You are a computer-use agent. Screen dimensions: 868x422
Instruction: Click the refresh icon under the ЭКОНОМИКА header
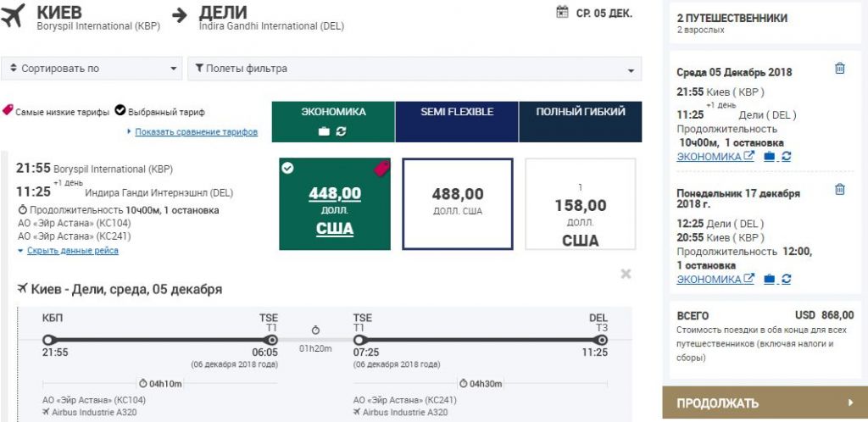click(x=342, y=131)
